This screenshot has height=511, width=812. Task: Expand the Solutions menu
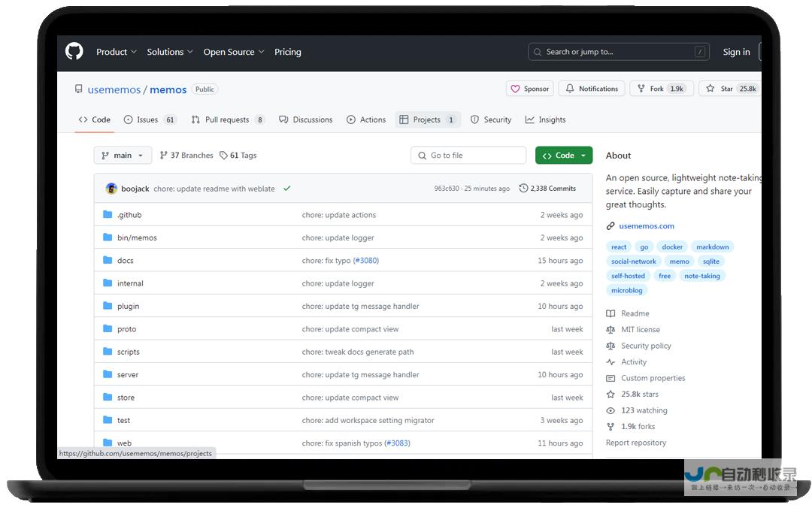[170, 52]
